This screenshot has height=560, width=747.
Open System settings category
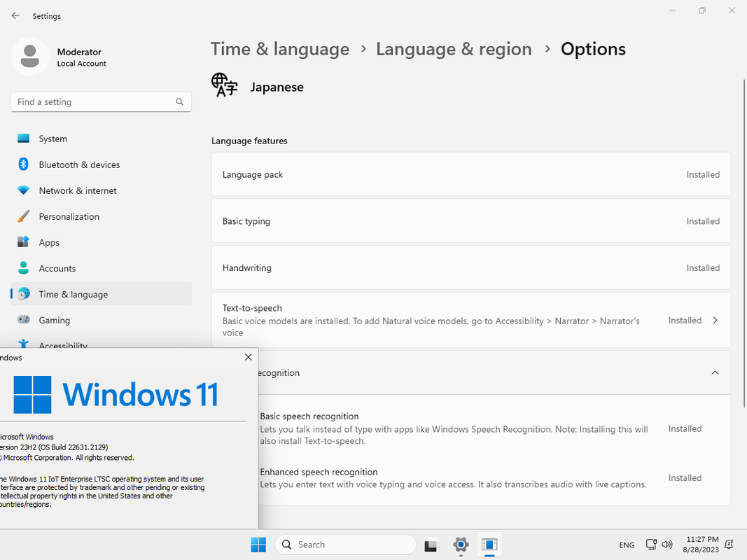coord(101,139)
